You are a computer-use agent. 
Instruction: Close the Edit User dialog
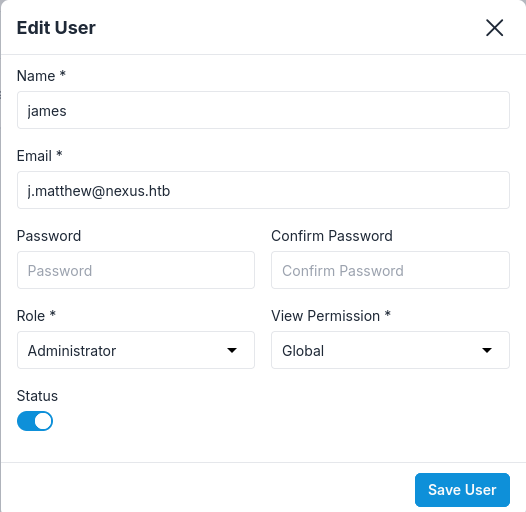tap(494, 28)
